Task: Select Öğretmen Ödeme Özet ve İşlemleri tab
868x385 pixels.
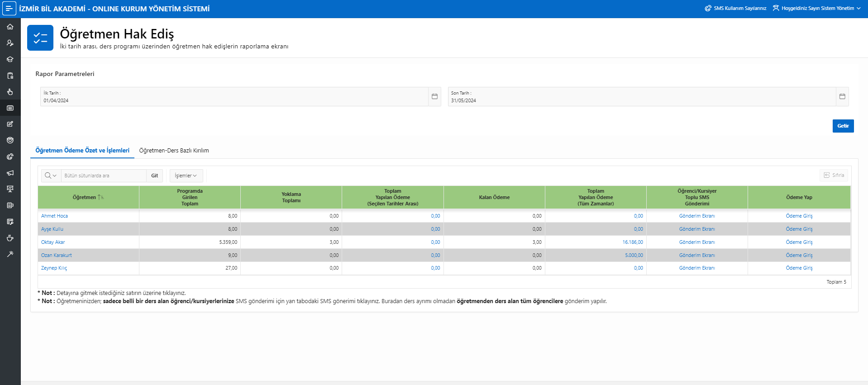Action: click(x=82, y=151)
